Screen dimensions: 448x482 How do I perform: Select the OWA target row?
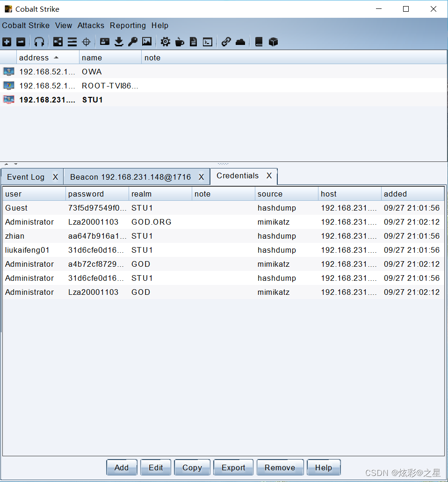point(224,72)
